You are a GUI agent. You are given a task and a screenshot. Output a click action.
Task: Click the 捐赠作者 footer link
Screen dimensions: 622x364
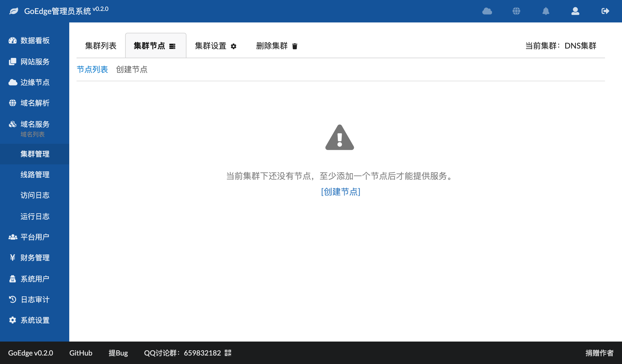click(600, 353)
